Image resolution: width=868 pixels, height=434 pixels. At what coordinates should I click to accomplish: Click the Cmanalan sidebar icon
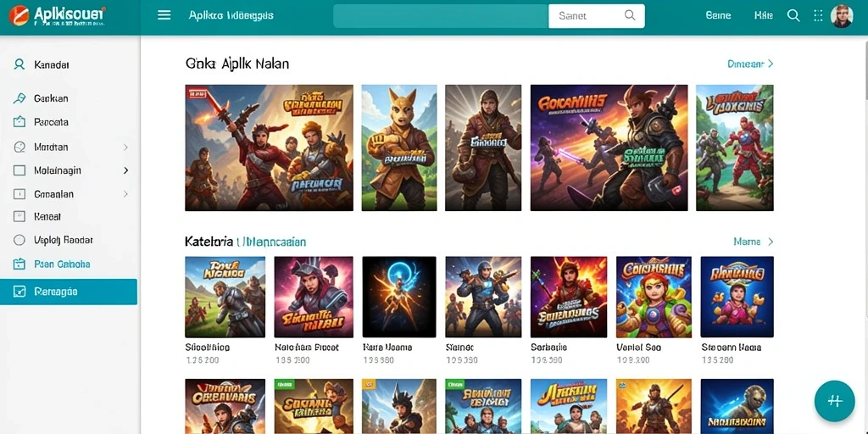pos(19,194)
